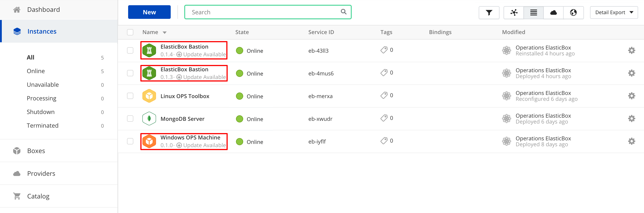Image resolution: width=644 pixels, height=213 pixels.
Task: Click the Name column sort arrow
Action: pos(164,32)
